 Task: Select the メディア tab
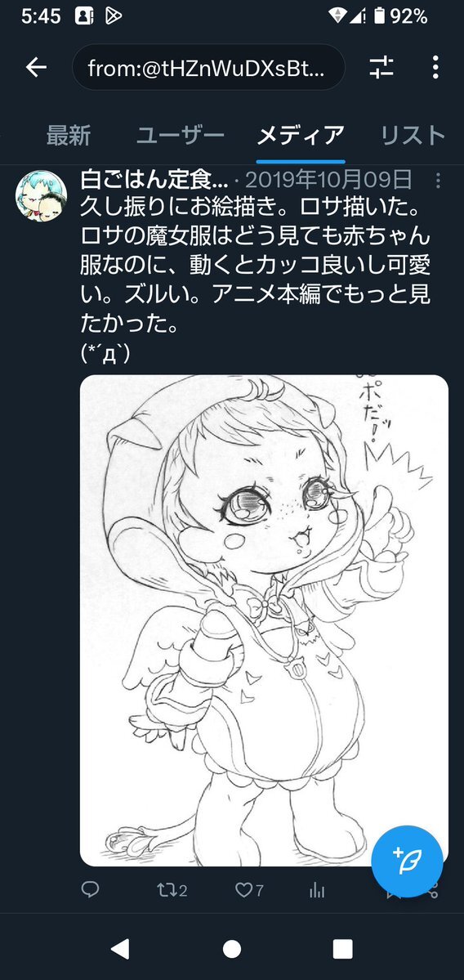[301, 135]
